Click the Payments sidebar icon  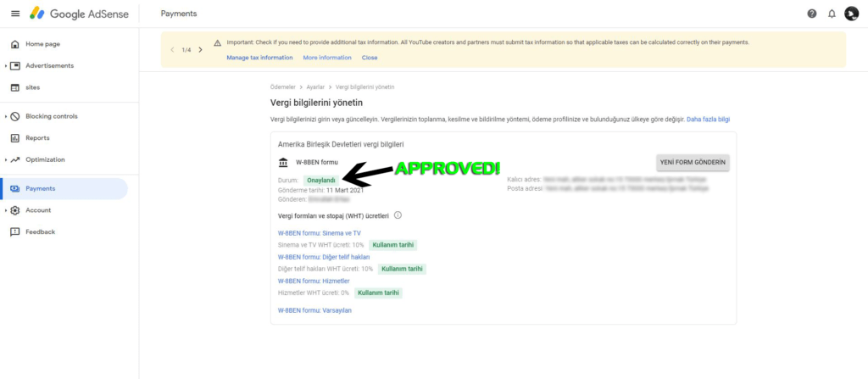click(x=15, y=188)
